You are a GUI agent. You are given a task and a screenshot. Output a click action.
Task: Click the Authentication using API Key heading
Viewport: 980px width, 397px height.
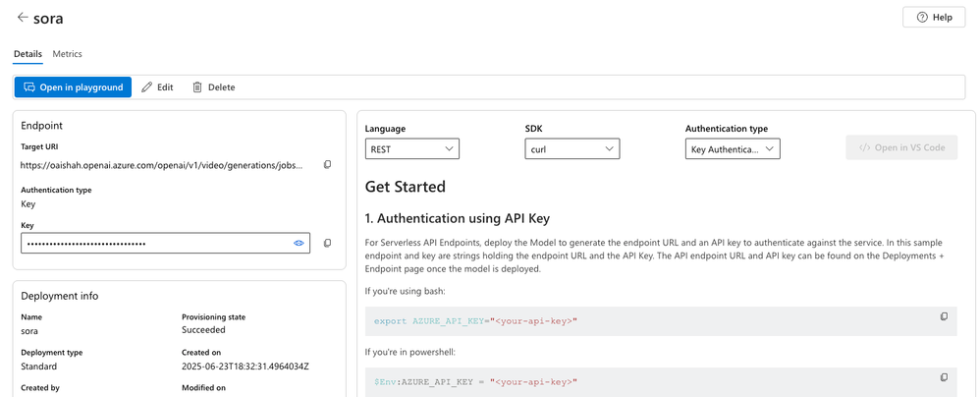tap(457, 219)
